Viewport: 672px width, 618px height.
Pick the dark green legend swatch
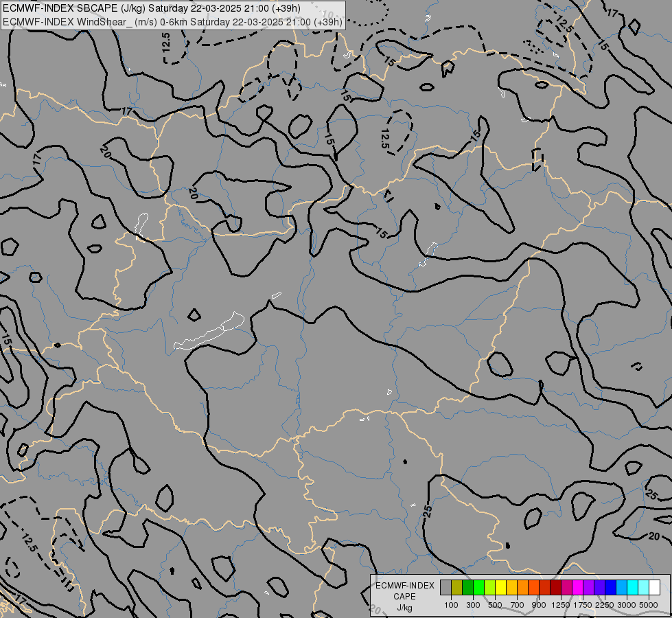(467, 588)
